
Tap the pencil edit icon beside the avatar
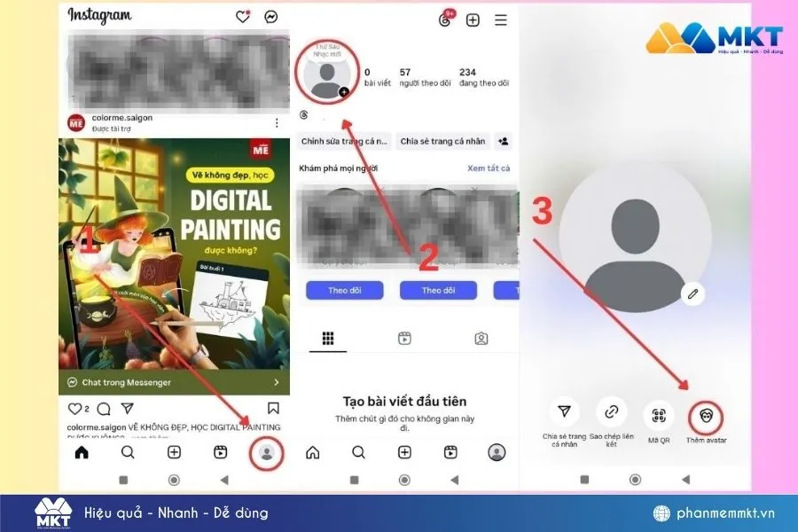(x=692, y=293)
